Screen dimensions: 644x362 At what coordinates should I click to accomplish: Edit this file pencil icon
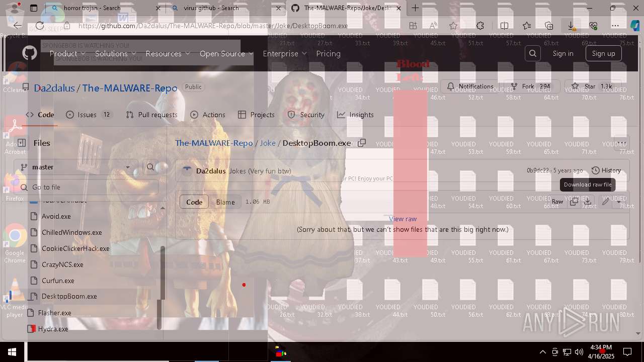(605, 201)
